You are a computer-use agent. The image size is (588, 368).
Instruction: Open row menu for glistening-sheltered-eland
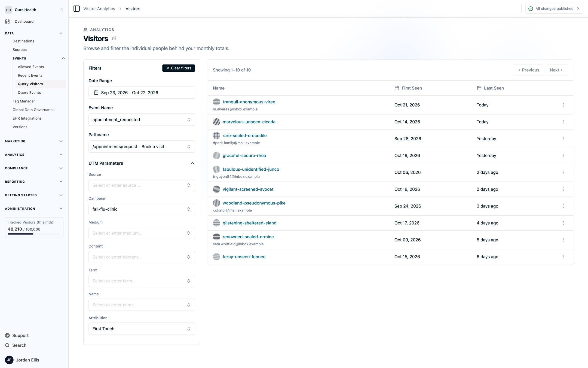(x=563, y=223)
